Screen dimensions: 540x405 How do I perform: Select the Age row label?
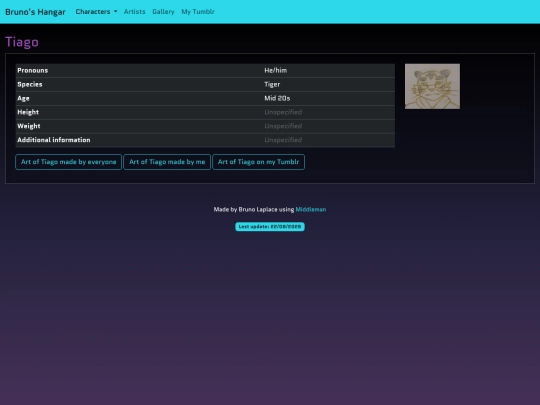[23, 98]
